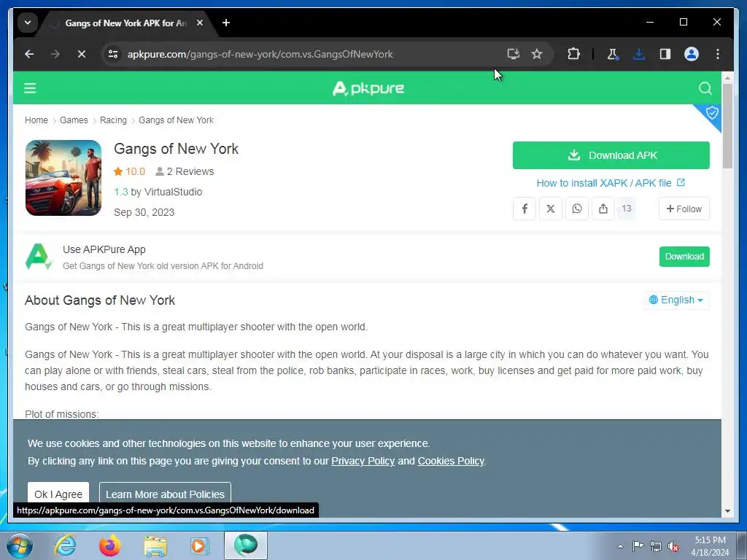This screenshot has width=747, height=560.
Task: Click browser Forward arrow
Action: pos(55,54)
